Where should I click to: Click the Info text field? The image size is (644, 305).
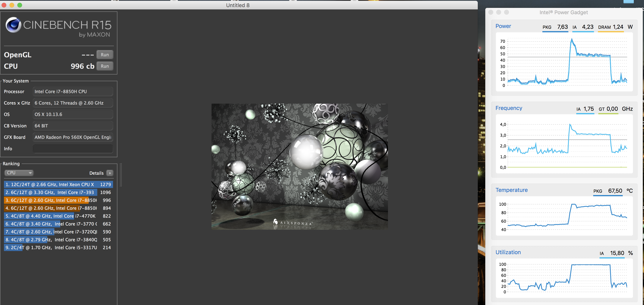tap(73, 149)
